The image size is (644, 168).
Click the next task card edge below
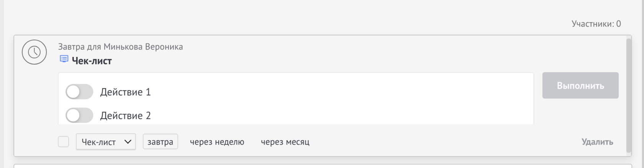pos(322,166)
